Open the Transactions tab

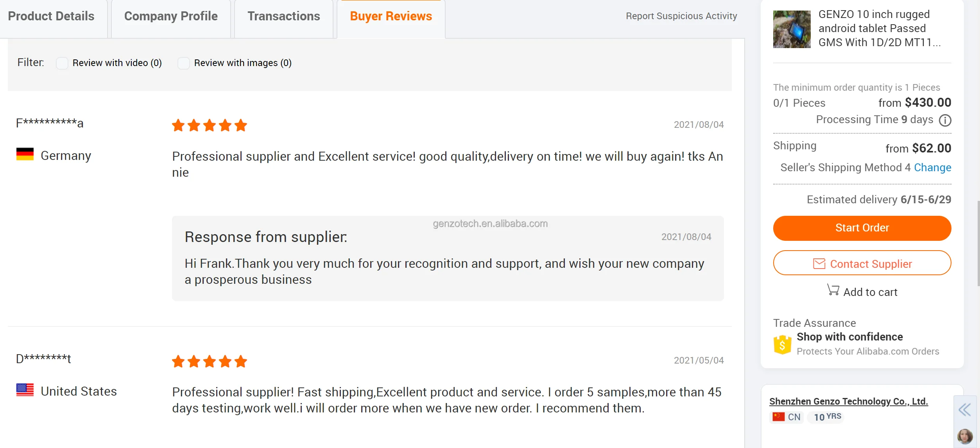coord(283,16)
